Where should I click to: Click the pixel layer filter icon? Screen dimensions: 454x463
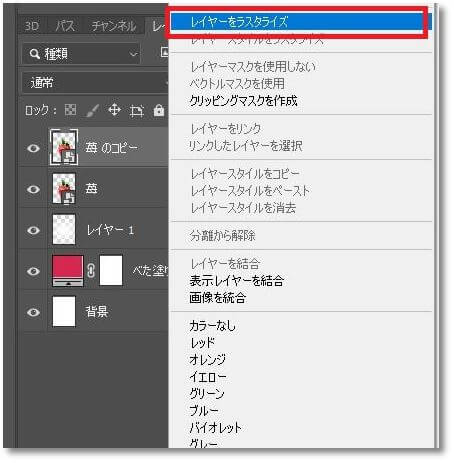(165, 52)
